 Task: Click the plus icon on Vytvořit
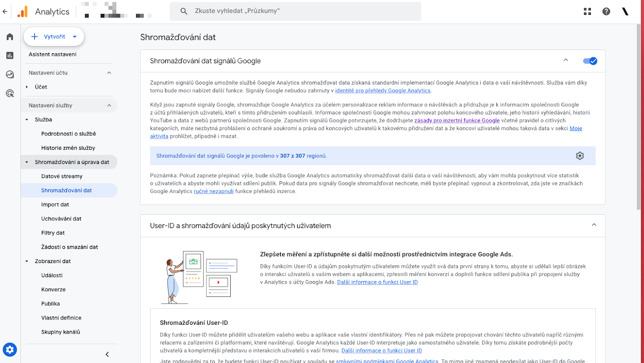35,37
